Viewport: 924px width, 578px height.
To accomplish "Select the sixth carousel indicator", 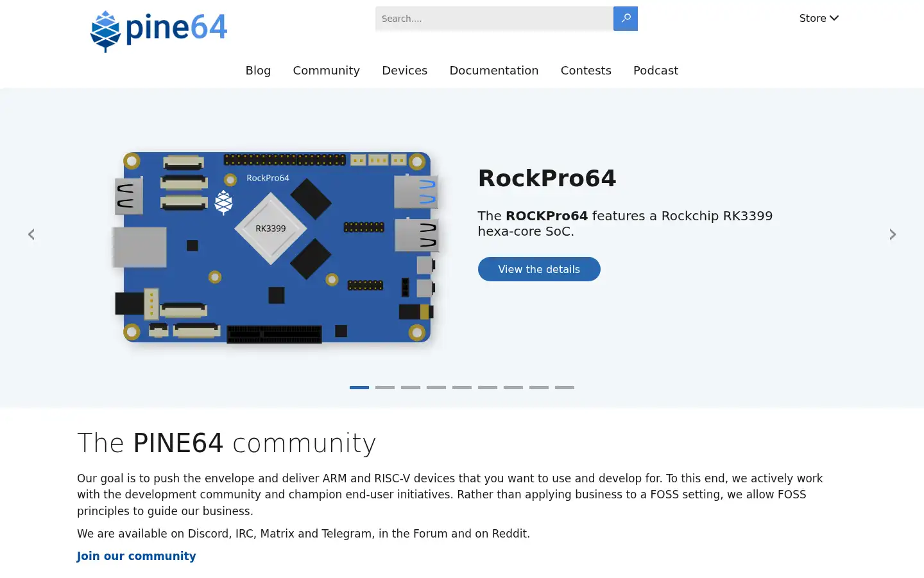I will tap(488, 387).
